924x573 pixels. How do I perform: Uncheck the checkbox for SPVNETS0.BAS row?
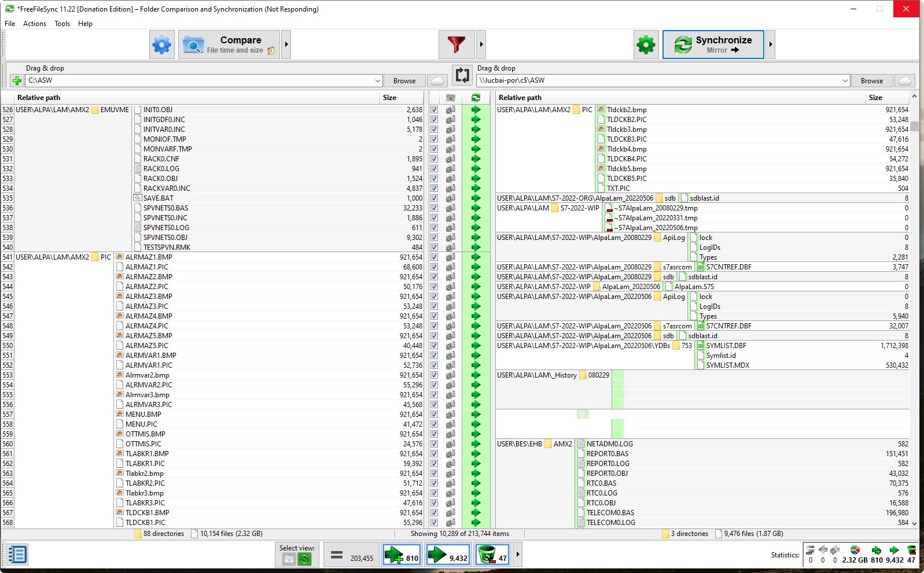pos(434,208)
